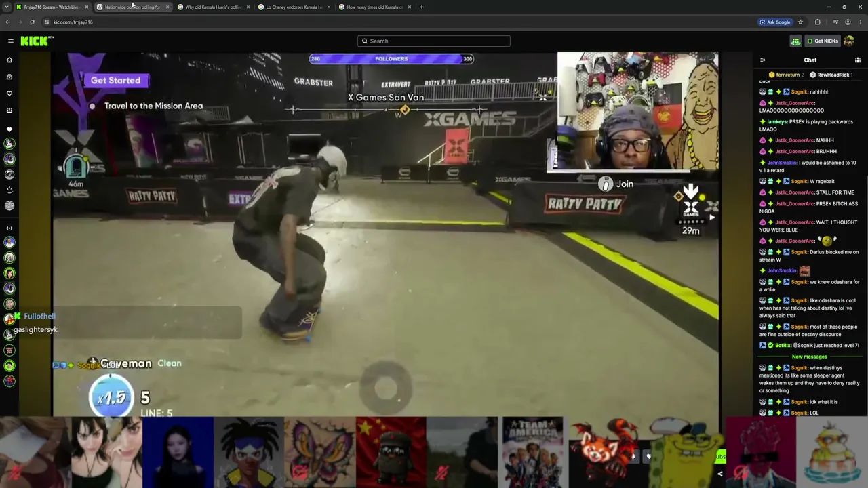Click JohnSmokin's username in chat
868x488 pixels.
click(x=782, y=163)
